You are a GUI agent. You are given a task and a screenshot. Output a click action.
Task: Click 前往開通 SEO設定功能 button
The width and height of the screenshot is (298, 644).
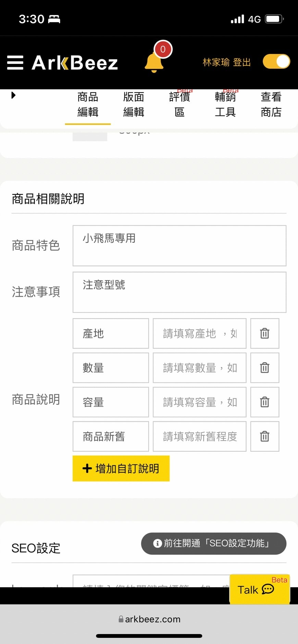214,543
